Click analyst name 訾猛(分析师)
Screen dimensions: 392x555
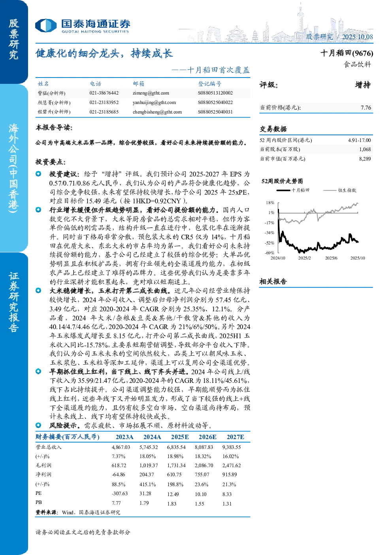coord(51,93)
